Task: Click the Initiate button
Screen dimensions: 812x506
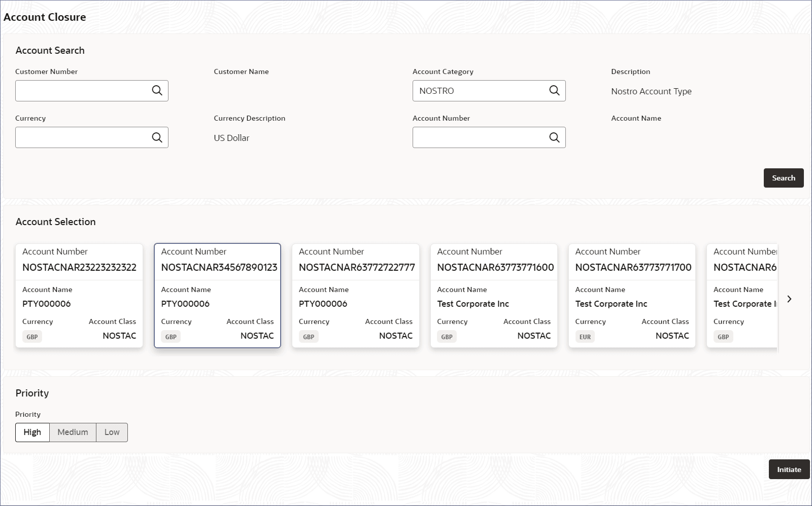Action: point(789,469)
